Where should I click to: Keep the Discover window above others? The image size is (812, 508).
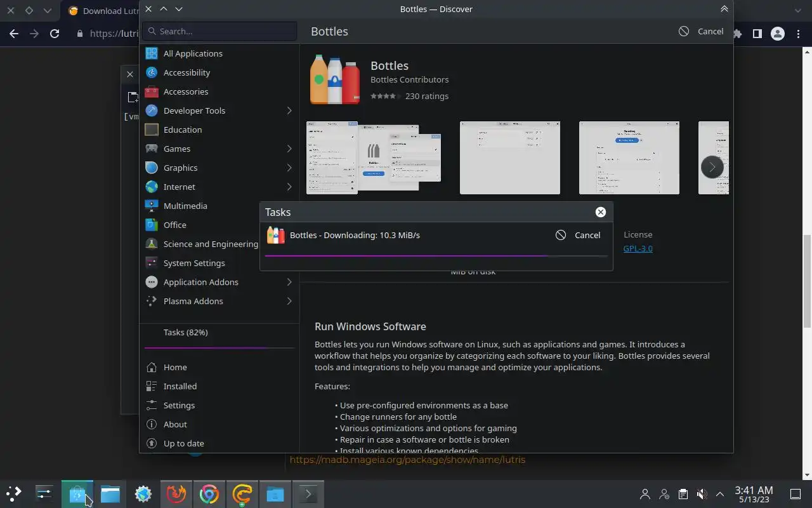coord(724,9)
